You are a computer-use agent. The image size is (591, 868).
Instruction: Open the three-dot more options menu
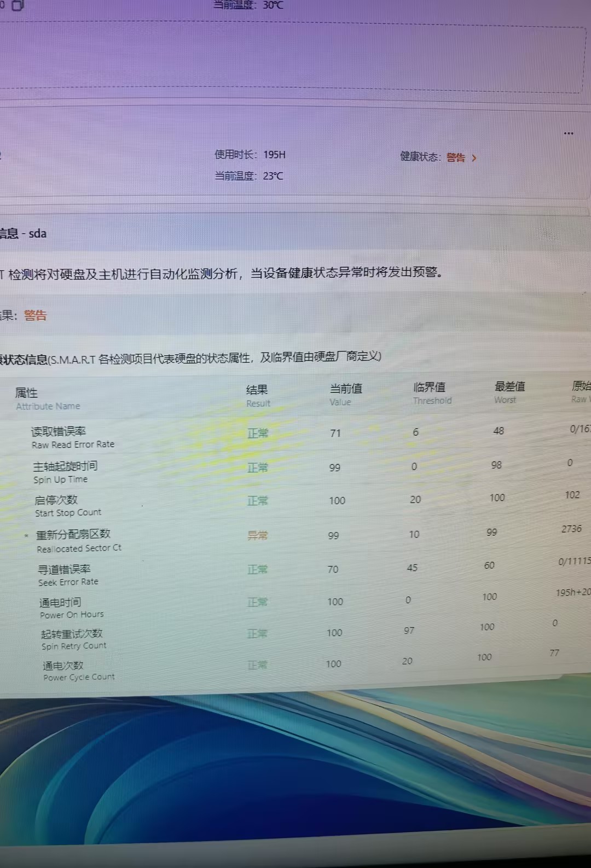coord(569,133)
